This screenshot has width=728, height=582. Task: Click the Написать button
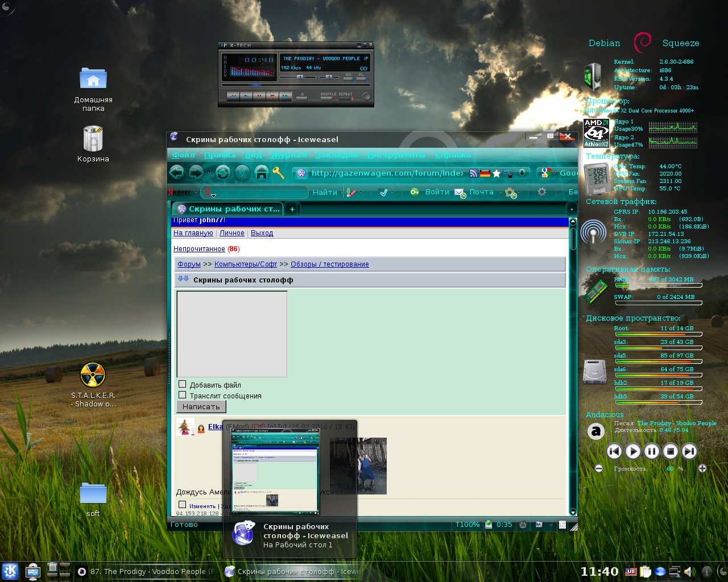201,406
